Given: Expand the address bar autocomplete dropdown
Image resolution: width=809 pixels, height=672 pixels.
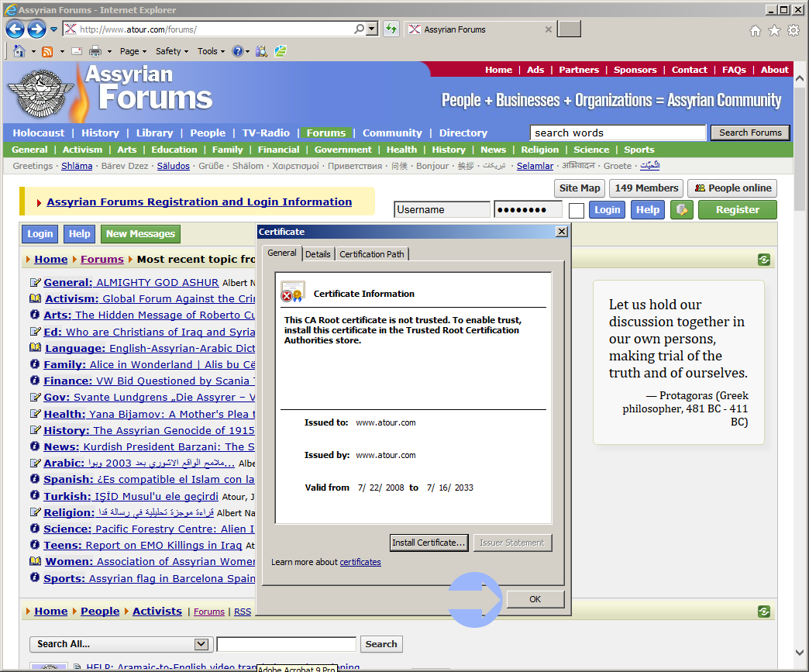Looking at the screenshot, I should [372, 29].
